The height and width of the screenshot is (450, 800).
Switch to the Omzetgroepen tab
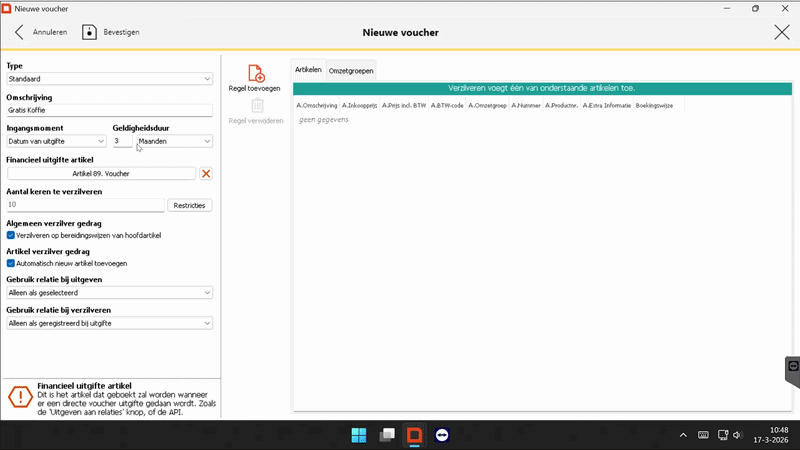(351, 71)
